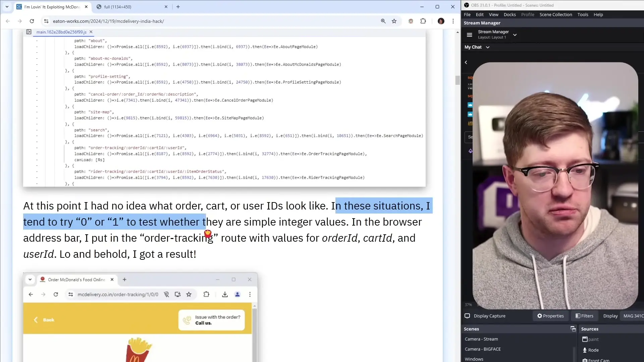
Task: Open the OBS Tools menu
Action: click(583, 14)
